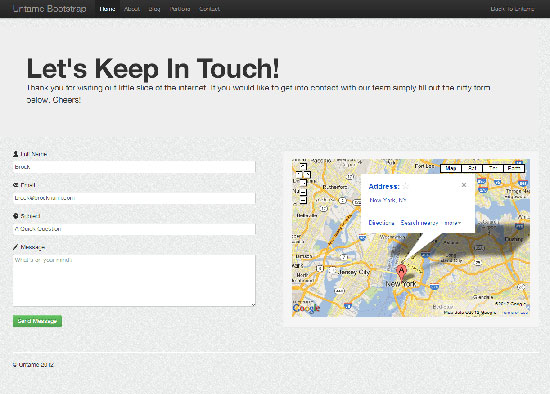Open the Portfolio nav item

(x=180, y=9)
